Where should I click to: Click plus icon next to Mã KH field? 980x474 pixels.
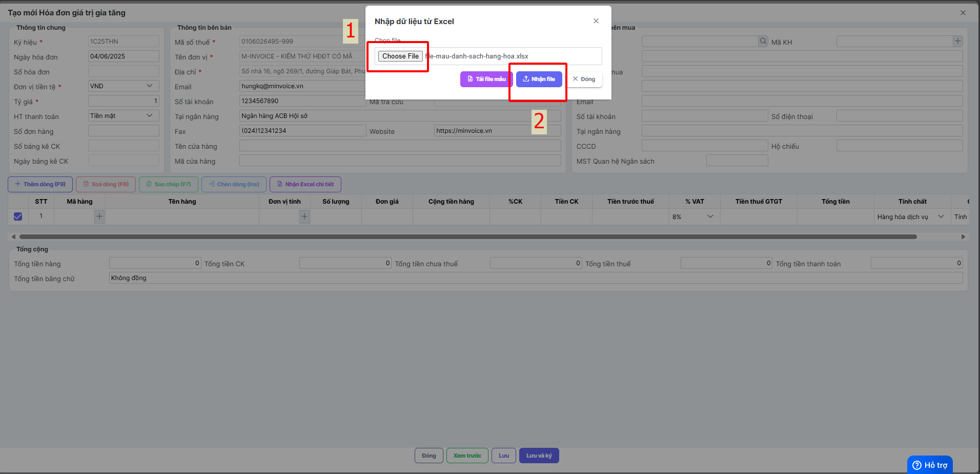957,41
